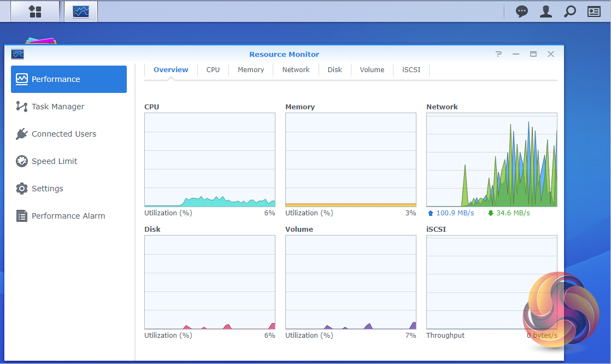
Task: Open the user account options icon
Action: 545,11
